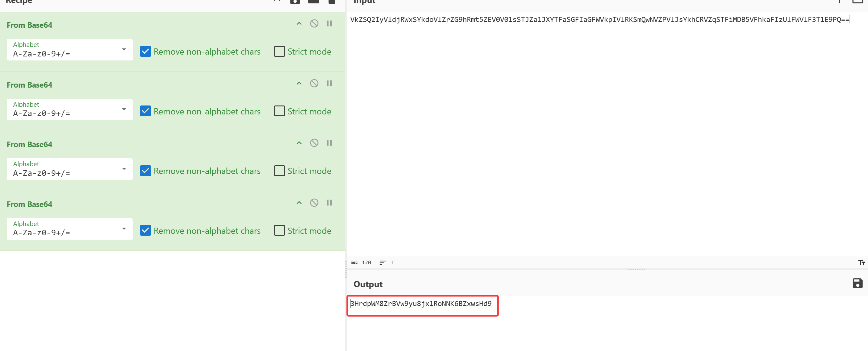Click the input/output pane divider handle
868x351 pixels.
click(x=636, y=269)
